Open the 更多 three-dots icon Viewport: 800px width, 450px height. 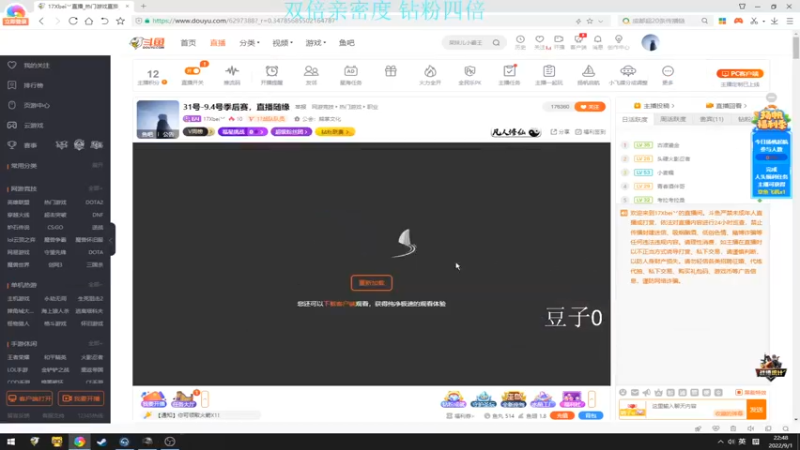click(668, 71)
